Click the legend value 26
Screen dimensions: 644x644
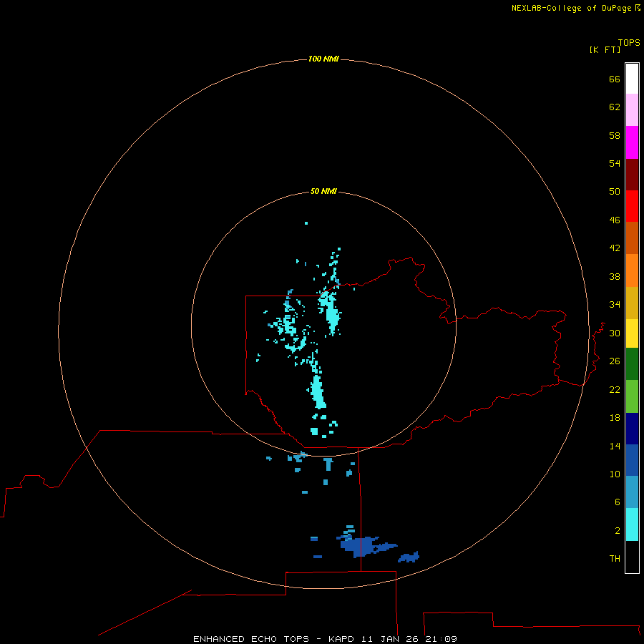(615, 361)
